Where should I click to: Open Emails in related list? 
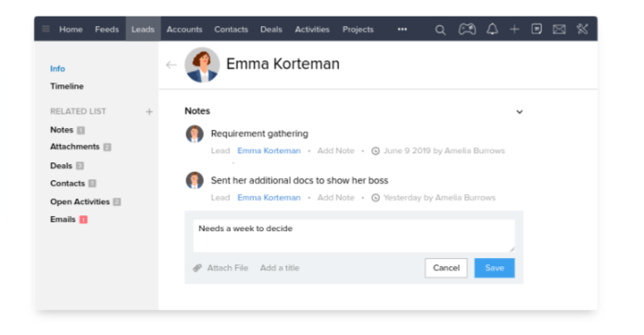pos(63,219)
